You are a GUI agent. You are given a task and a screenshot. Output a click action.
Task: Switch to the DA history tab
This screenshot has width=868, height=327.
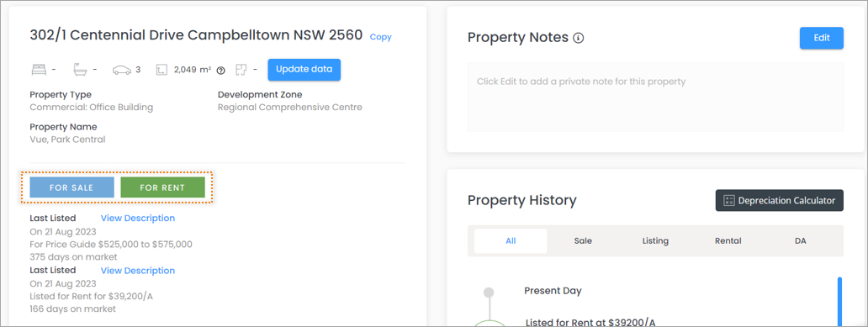801,240
